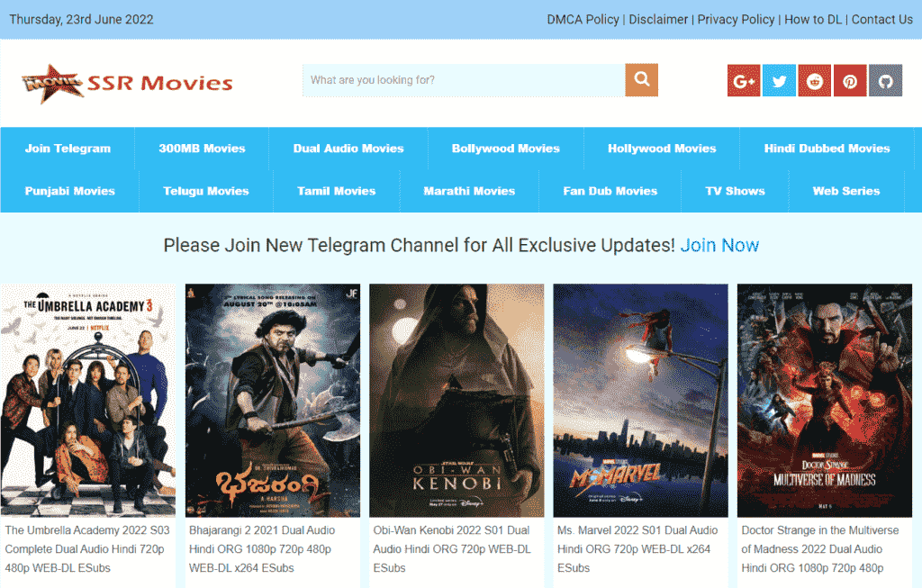Image resolution: width=922 pixels, height=588 pixels.
Task: Select Join Telegram in the navigation menu
Action: tap(68, 149)
